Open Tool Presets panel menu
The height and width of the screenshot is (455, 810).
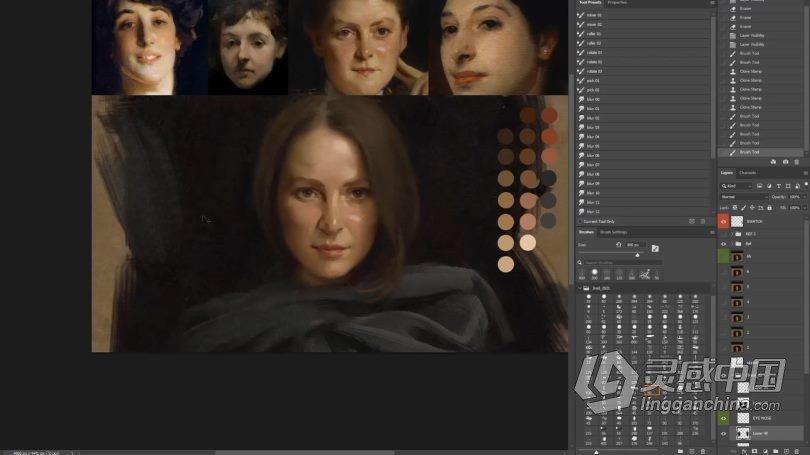(x=712, y=3)
